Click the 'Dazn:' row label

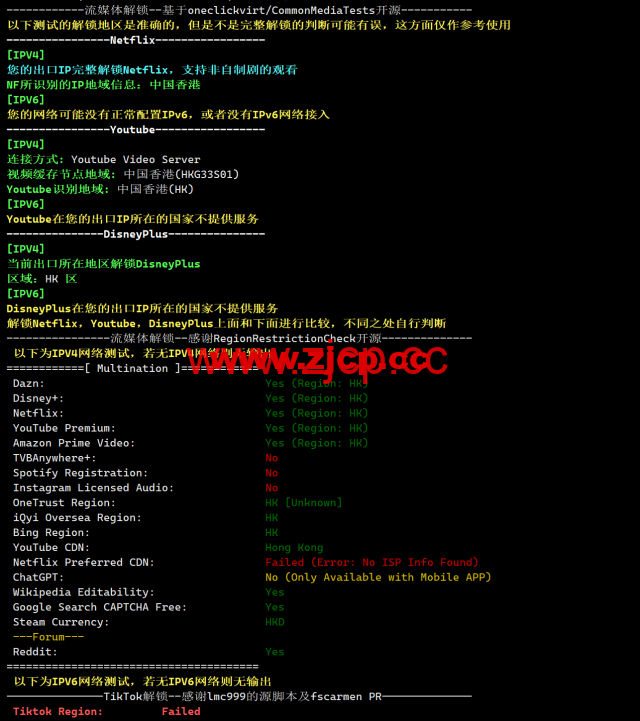[29, 383]
